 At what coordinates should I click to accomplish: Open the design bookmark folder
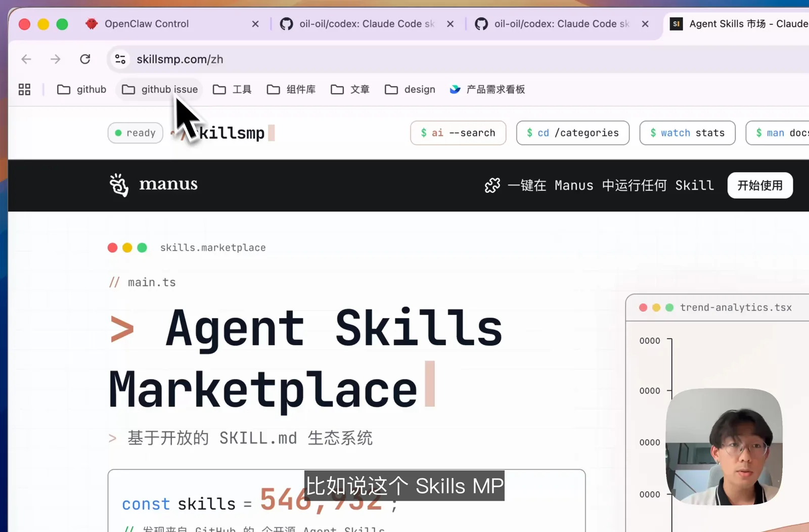pos(410,90)
